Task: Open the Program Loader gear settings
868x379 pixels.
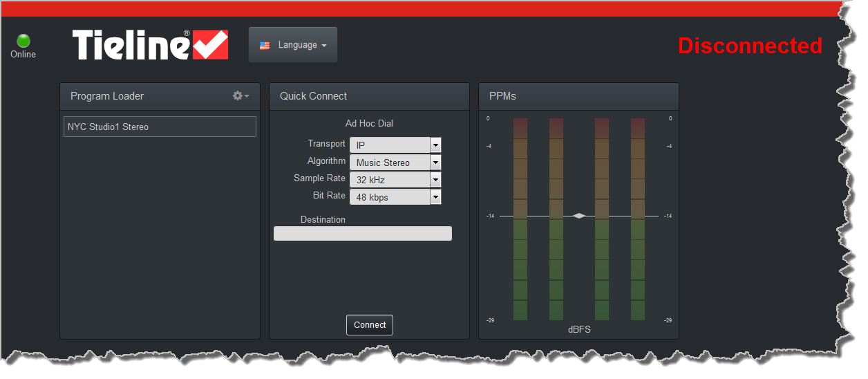Action: pyautogui.click(x=240, y=96)
